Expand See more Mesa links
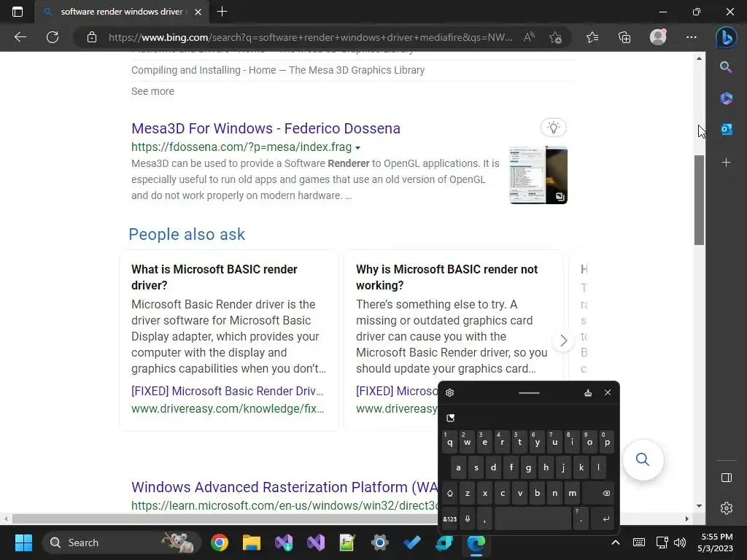The height and width of the screenshot is (560, 747). (x=152, y=91)
